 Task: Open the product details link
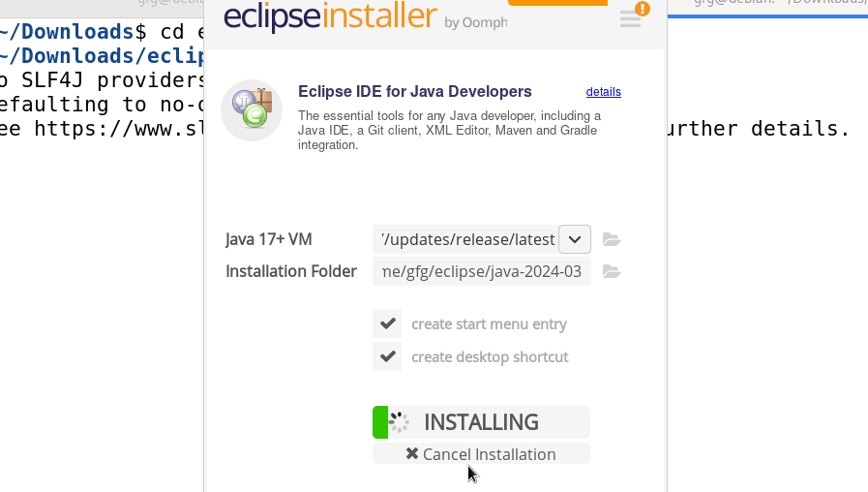tap(604, 92)
